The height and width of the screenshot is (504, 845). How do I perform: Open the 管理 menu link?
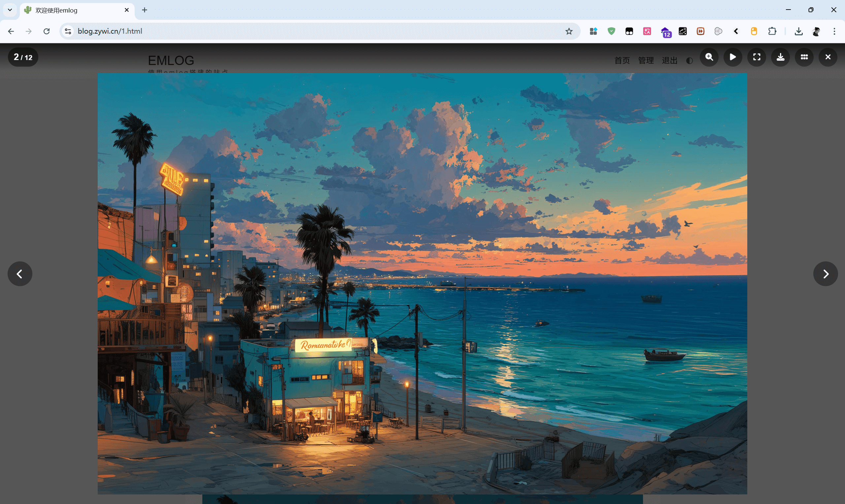(646, 60)
